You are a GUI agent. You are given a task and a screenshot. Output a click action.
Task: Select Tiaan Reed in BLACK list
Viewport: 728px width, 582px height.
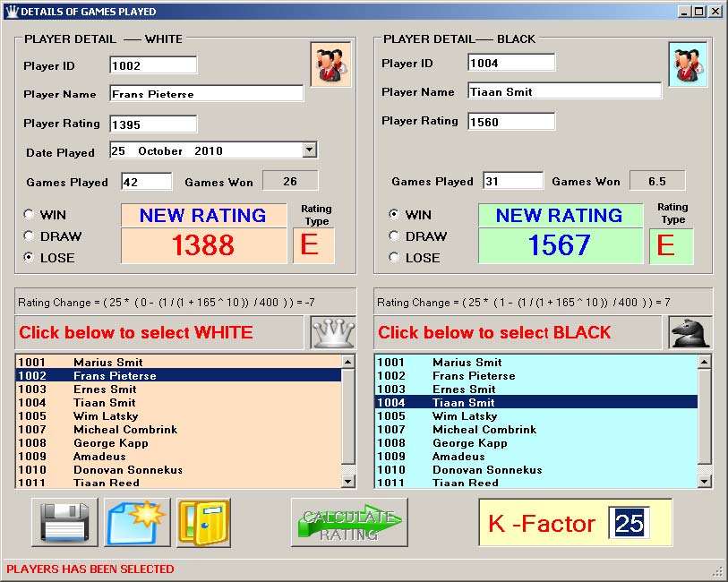[536, 483]
